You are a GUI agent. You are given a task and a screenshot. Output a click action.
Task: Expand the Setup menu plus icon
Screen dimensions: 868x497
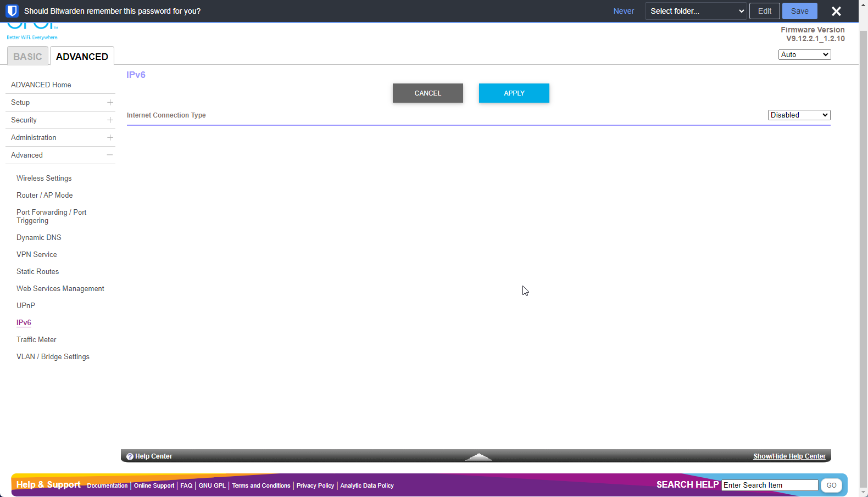110,103
